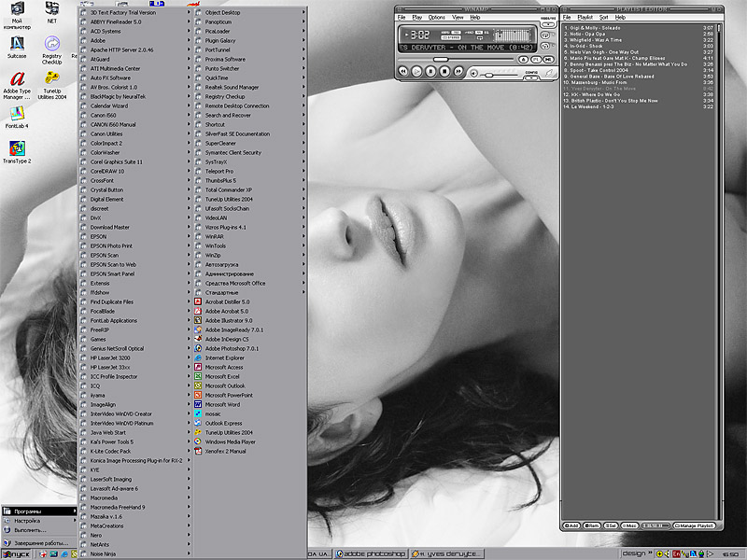Expand the WinRAR program folder

tap(249, 237)
